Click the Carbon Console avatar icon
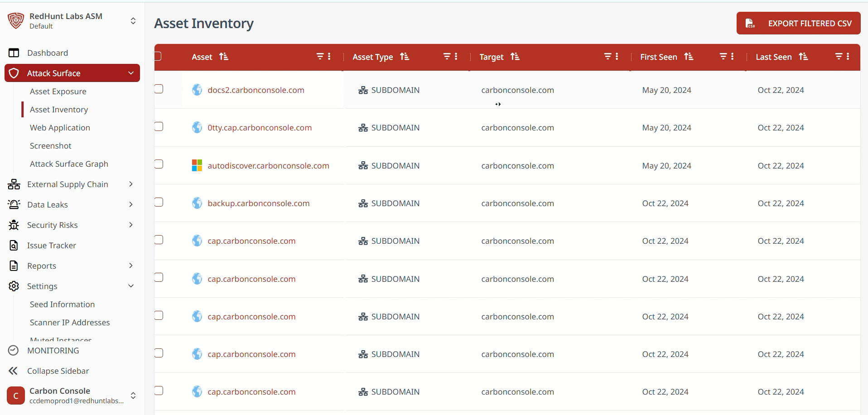Screen dimensions: 868x415 click(16, 396)
